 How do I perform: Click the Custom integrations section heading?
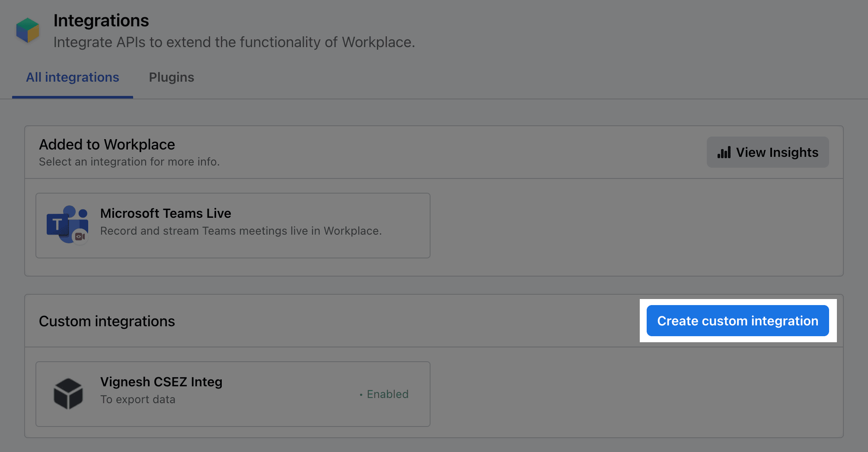pos(107,321)
